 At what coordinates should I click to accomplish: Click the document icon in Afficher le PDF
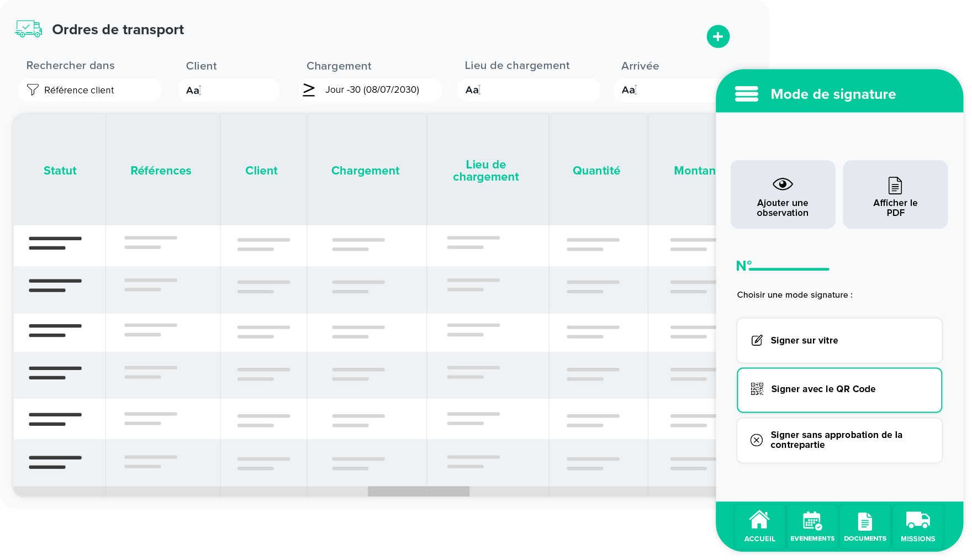[895, 186]
